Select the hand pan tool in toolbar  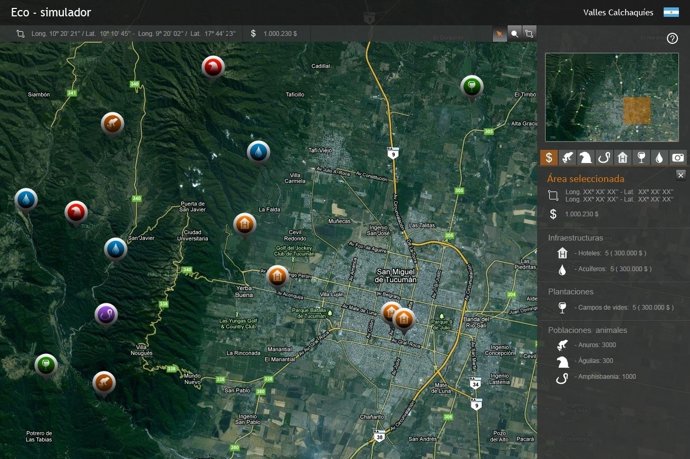pyautogui.click(x=499, y=33)
